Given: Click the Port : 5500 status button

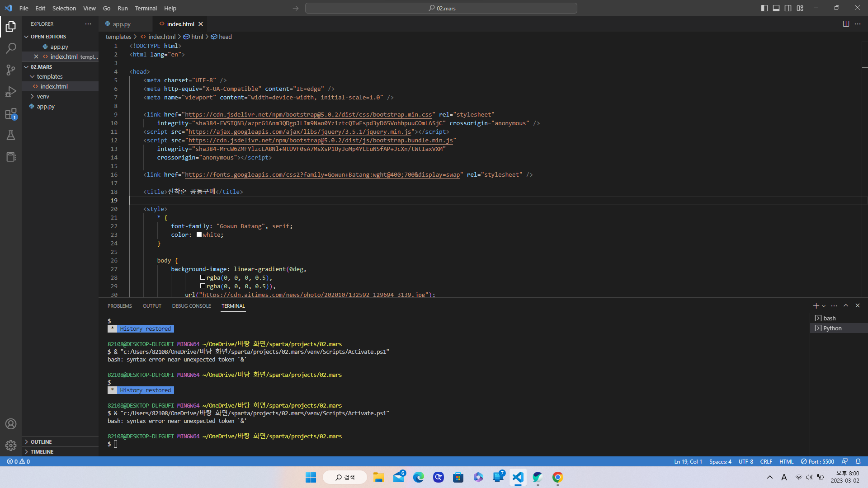Looking at the screenshot, I should pos(817,462).
